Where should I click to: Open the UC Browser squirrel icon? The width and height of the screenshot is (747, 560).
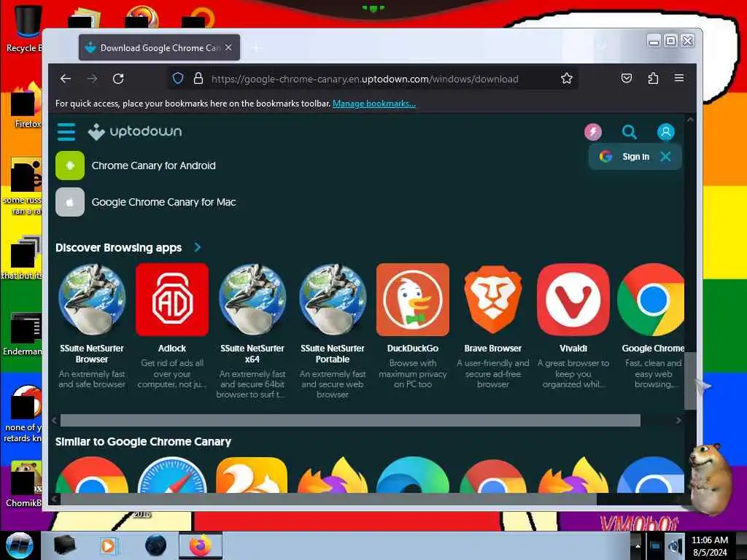pos(252,475)
